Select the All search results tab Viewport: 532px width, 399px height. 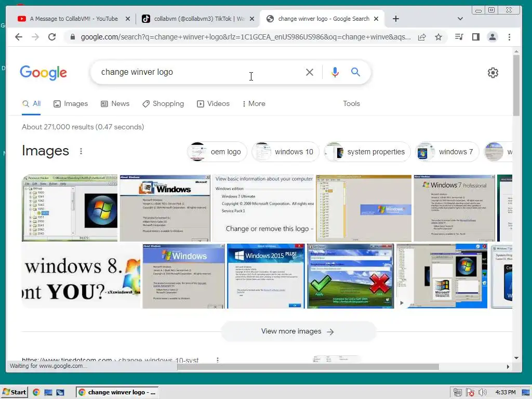point(31,104)
